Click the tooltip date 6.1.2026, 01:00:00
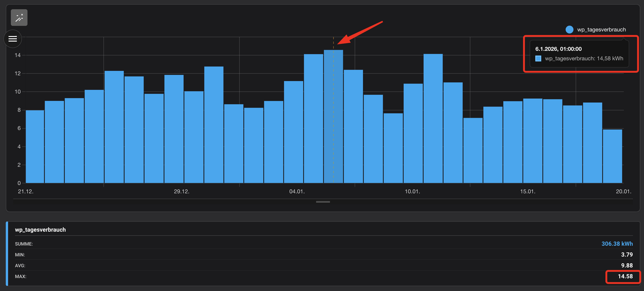This screenshot has width=644, height=291. 558,49
